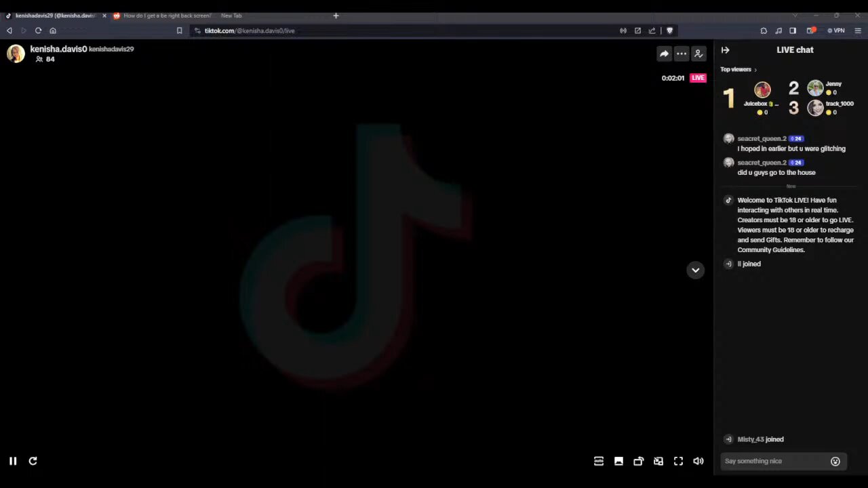The width and height of the screenshot is (868, 488).
Task: Expand the Top viewers list chevron
Action: (755, 70)
